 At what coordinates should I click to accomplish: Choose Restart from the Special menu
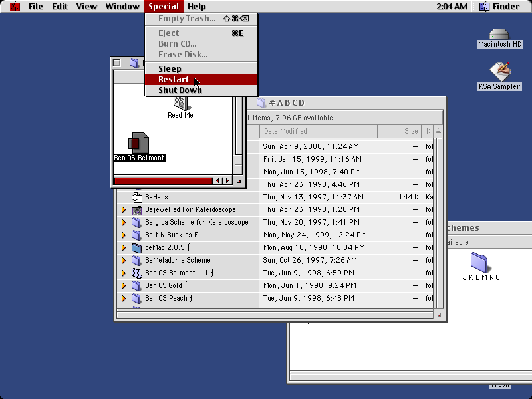click(201, 79)
